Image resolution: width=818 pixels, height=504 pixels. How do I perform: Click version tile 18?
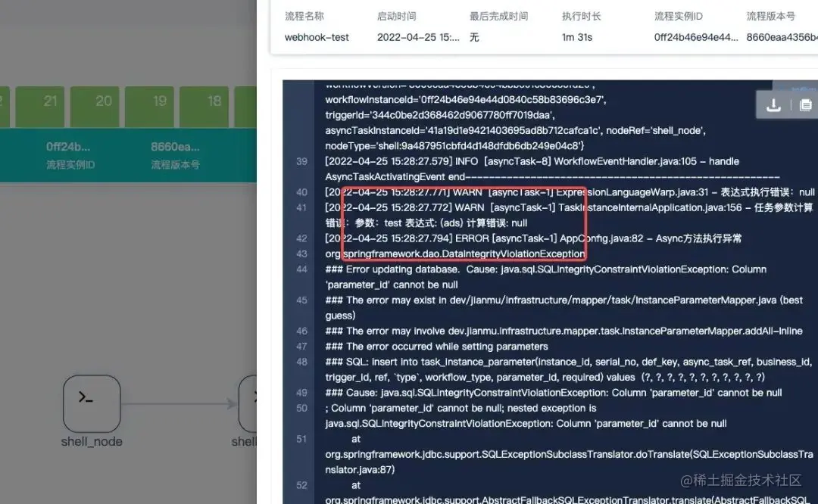(x=204, y=106)
